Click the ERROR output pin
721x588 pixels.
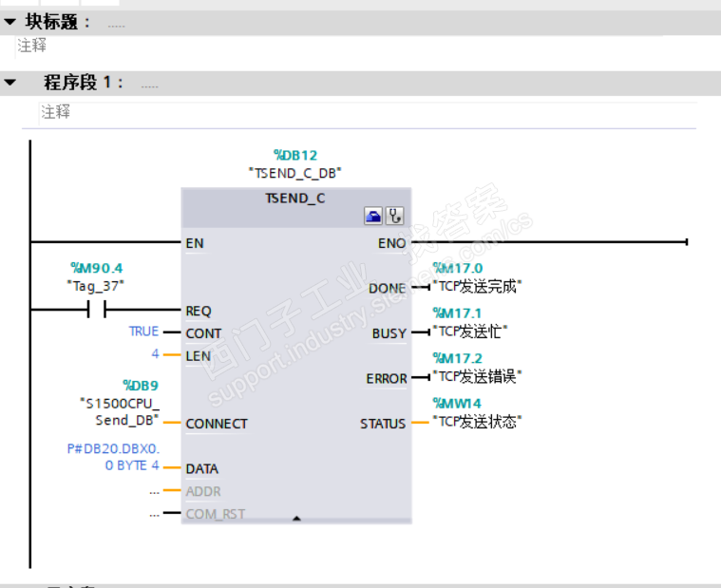pyautogui.click(x=387, y=378)
